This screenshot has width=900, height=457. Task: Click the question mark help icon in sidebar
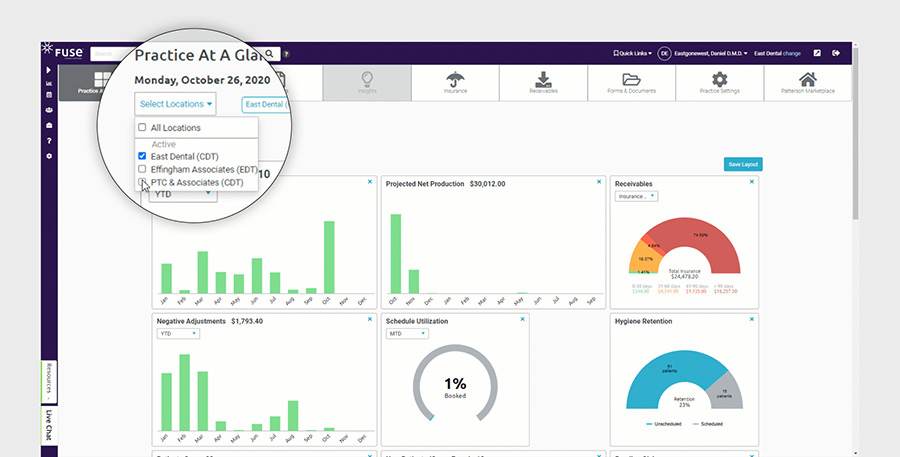click(49, 141)
